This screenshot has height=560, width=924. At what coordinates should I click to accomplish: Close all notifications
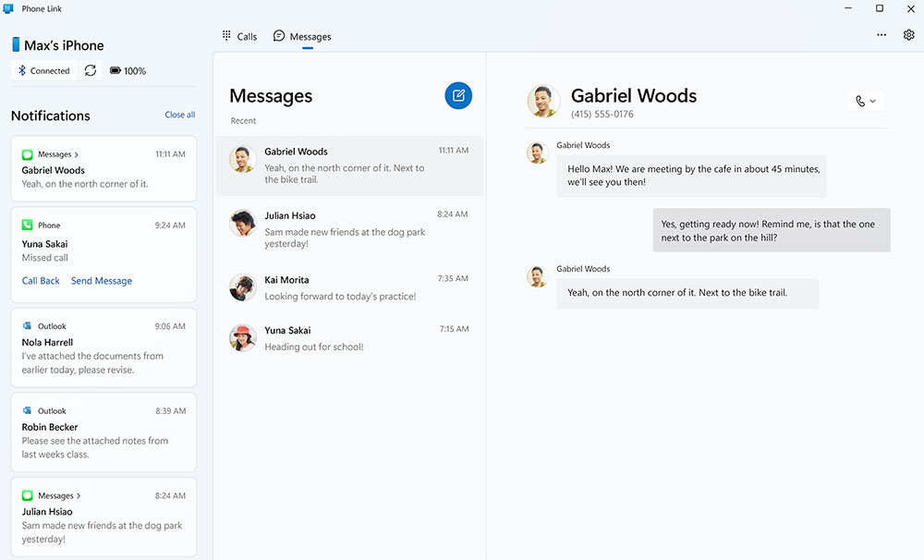[x=179, y=115]
